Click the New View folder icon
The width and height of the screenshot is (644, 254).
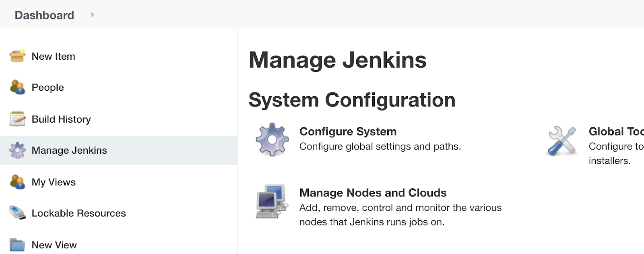[17, 245]
